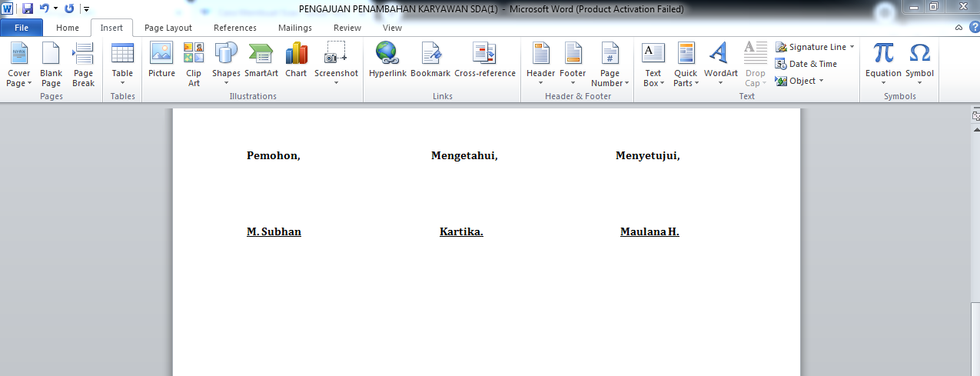Customize Quick Access Toolbar dropdown
Image resolution: width=980 pixels, height=376 pixels.
click(x=86, y=9)
